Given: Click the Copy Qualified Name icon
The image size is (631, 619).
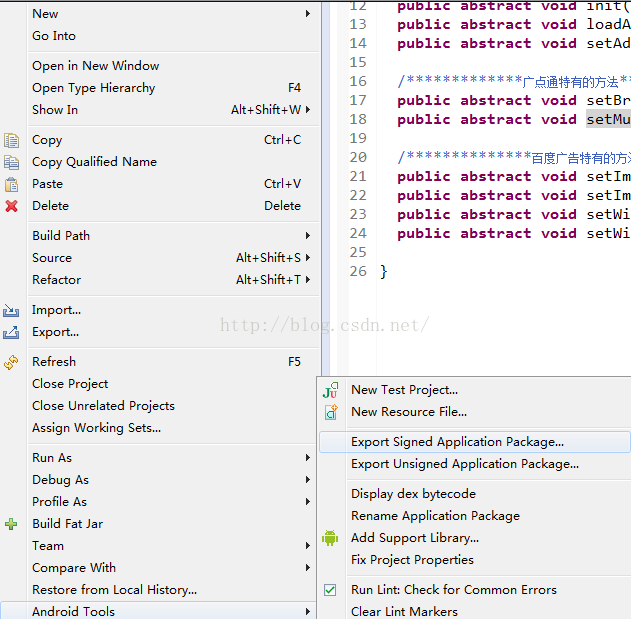Looking at the screenshot, I should [x=12, y=162].
